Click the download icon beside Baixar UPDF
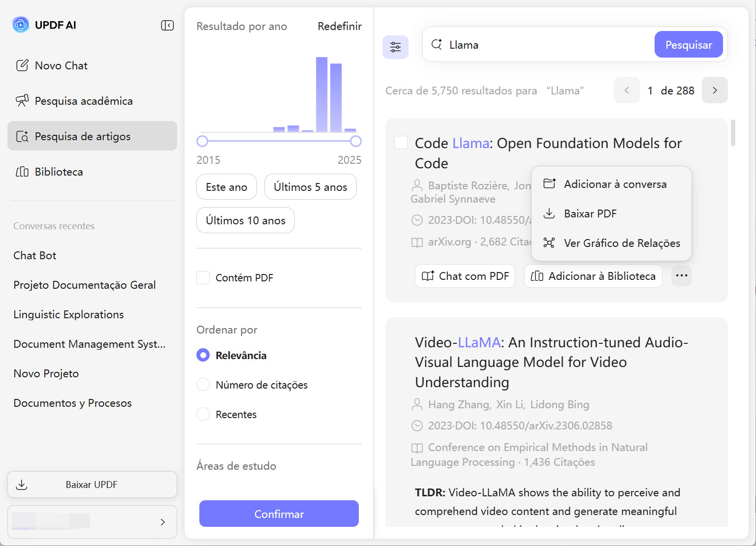This screenshot has height=546, width=756. pos(22,485)
